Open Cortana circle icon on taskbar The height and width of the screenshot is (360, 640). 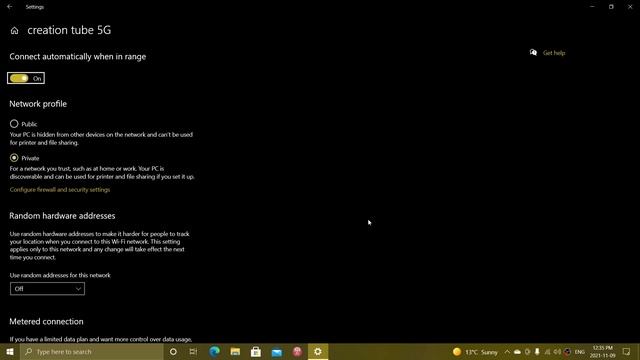pyautogui.click(x=173, y=351)
